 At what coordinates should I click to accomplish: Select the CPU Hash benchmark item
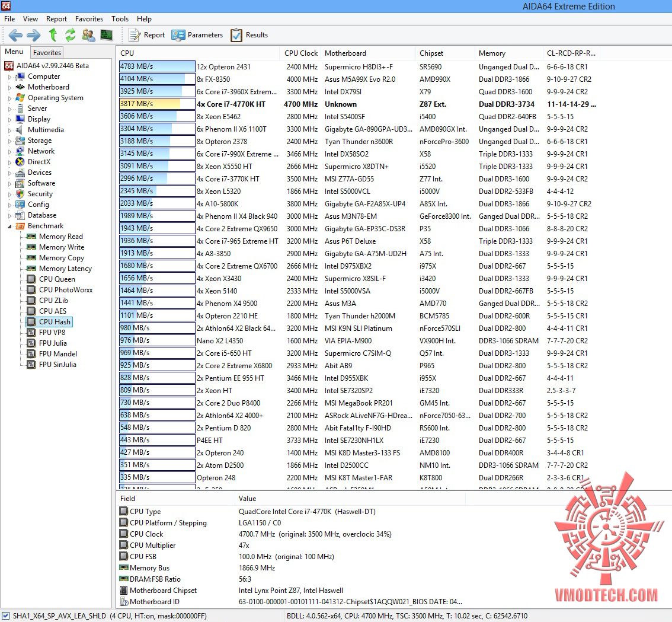click(x=55, y=322)
